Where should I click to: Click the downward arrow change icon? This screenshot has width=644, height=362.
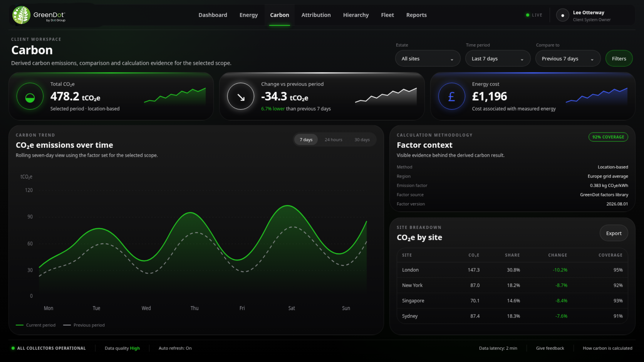pos(241,96)
